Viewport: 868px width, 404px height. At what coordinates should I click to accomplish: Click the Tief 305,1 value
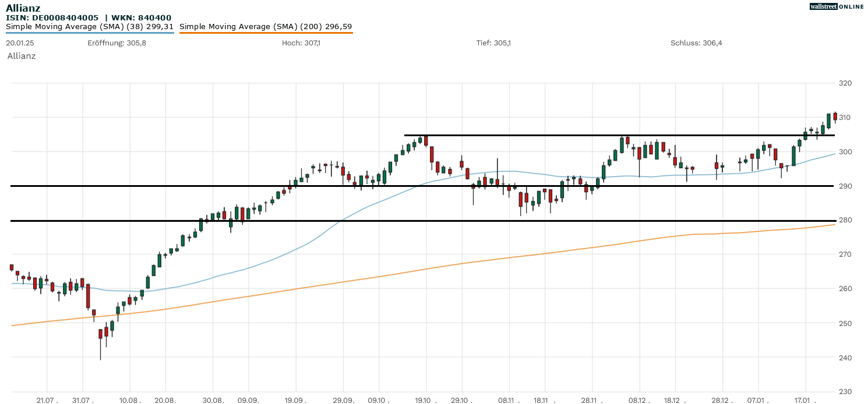[x=493, y=43]
